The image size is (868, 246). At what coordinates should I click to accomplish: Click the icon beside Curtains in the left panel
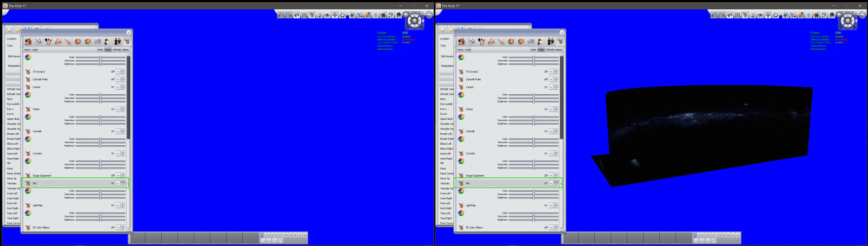tap(28, 153)
